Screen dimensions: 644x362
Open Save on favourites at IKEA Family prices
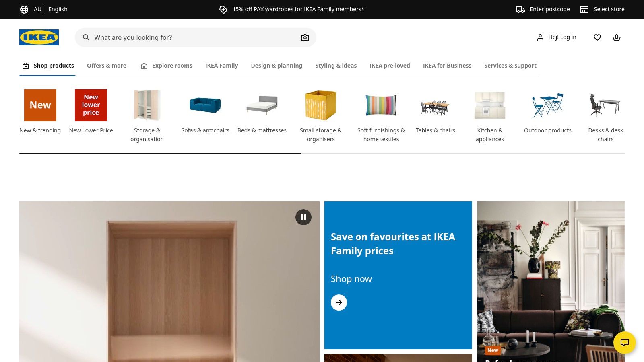click(x=393, y=244)
